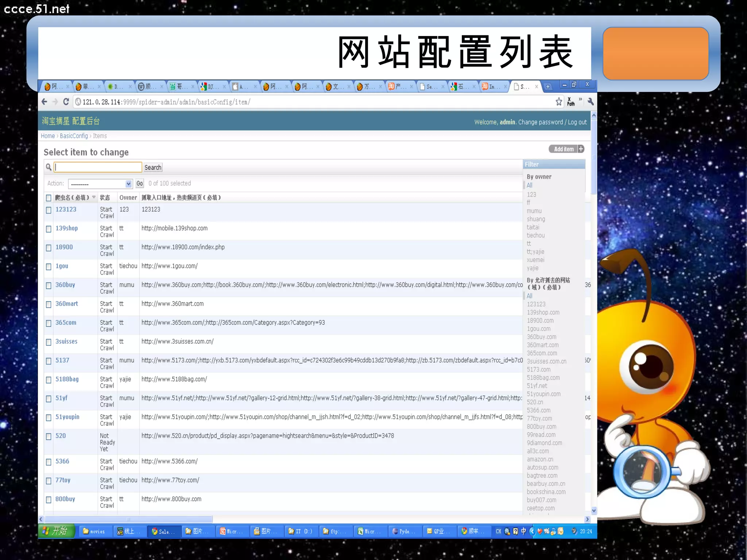Open the Windows Start button
The width and height of the screenshot is (747, 560).
[56, 531]
